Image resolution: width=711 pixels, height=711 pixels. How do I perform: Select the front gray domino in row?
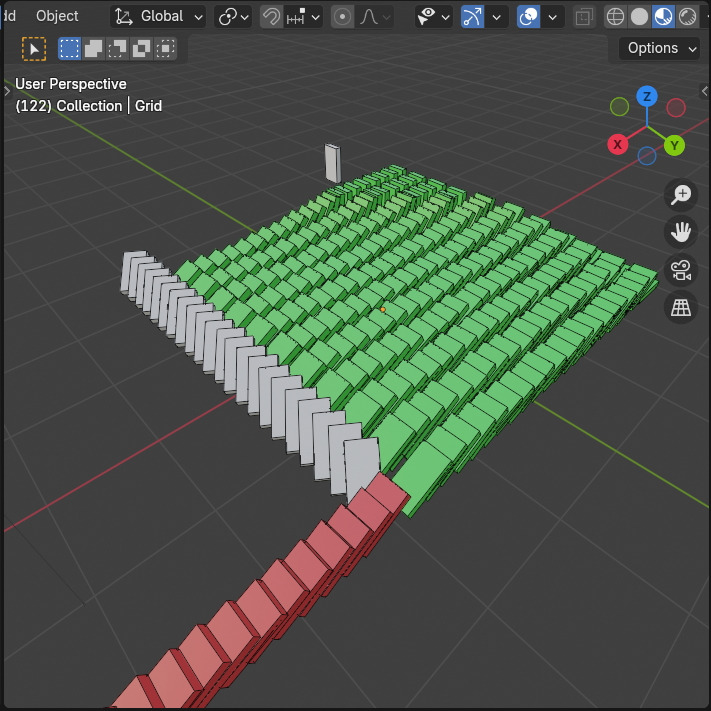click(362, 467)
